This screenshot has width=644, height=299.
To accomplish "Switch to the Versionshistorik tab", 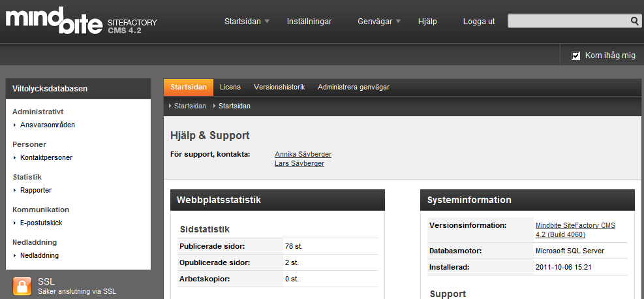I will tap(279, 87).
